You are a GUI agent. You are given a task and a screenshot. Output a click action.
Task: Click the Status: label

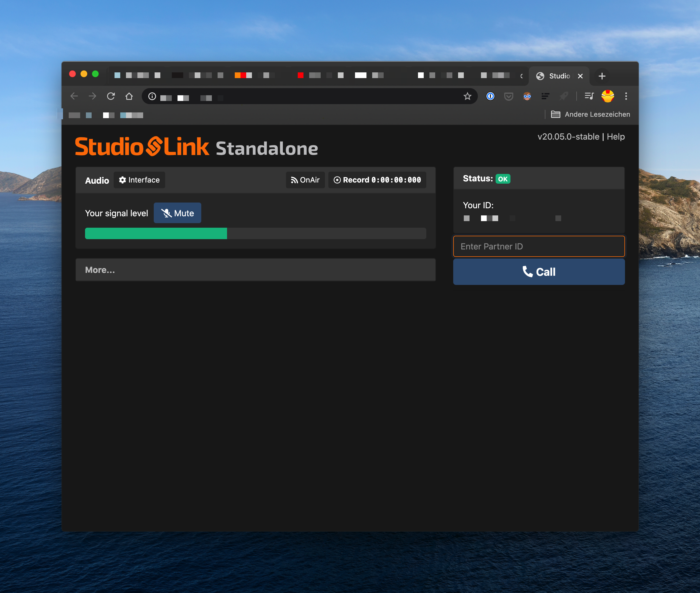478,179
